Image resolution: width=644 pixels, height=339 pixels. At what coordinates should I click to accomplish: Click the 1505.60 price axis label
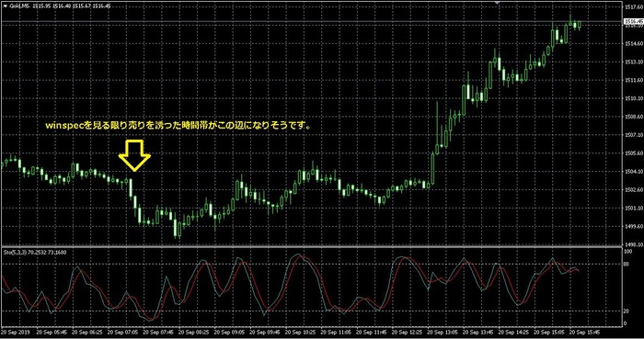pyautogui.click(x=633, y=153)
